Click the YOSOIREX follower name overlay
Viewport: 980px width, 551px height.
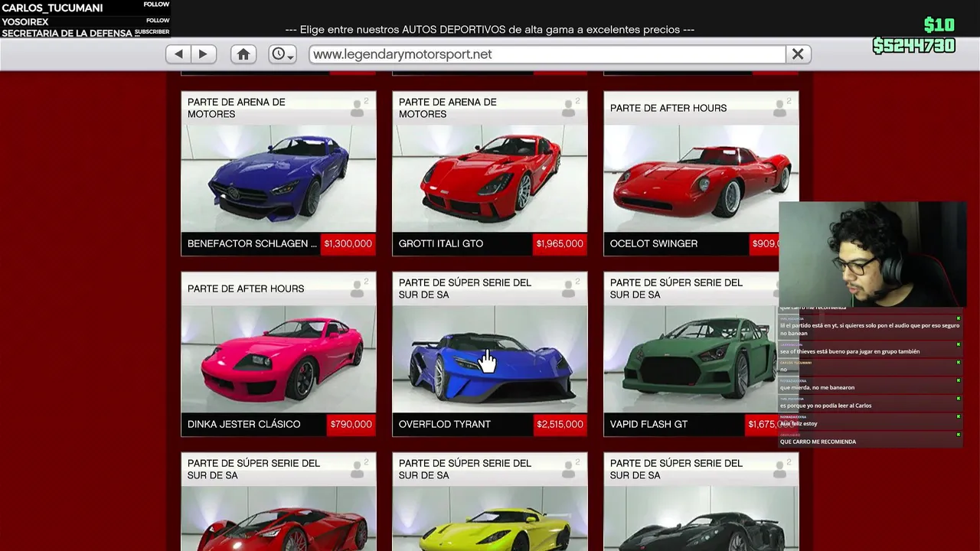(25, 22)
